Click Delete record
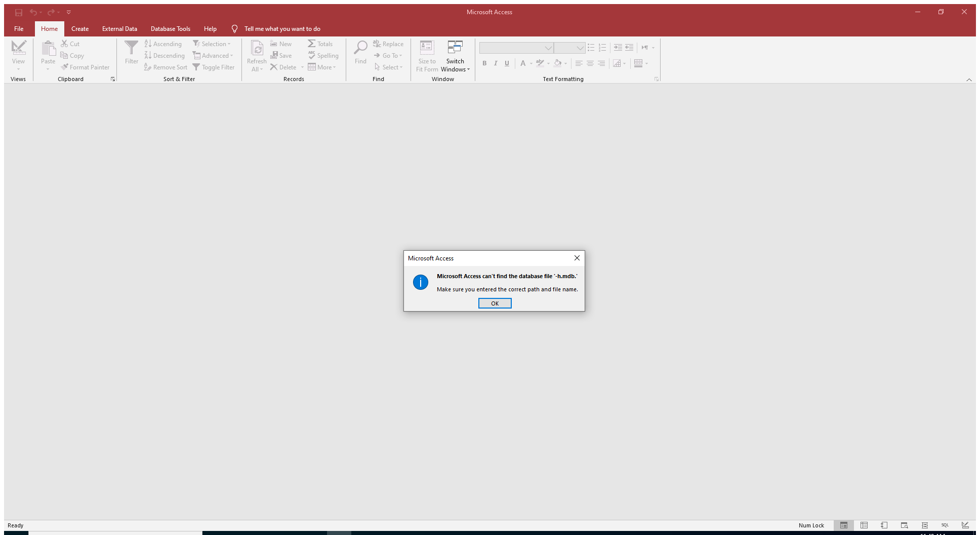 point(283,67)
